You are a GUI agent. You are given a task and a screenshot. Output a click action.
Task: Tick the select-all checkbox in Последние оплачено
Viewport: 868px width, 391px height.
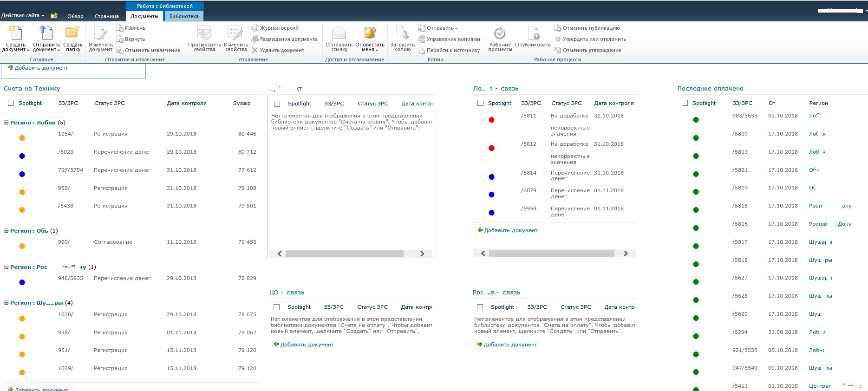point(685,103)
